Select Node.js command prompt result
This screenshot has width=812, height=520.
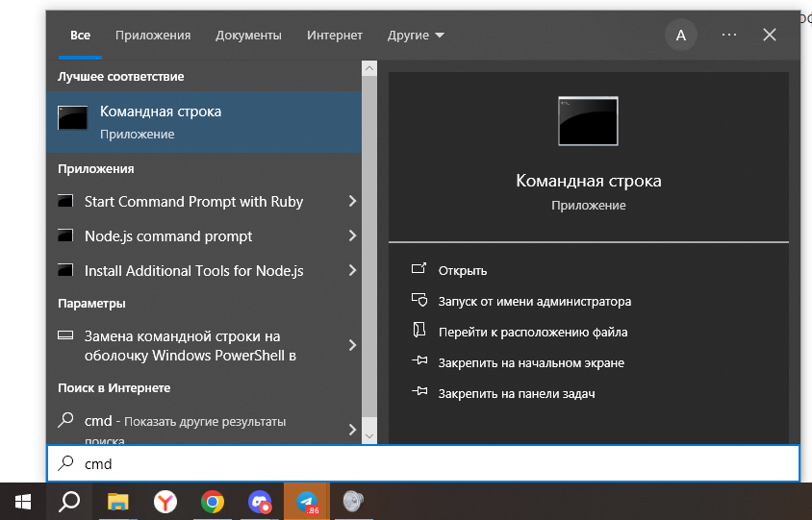point(168,235)
